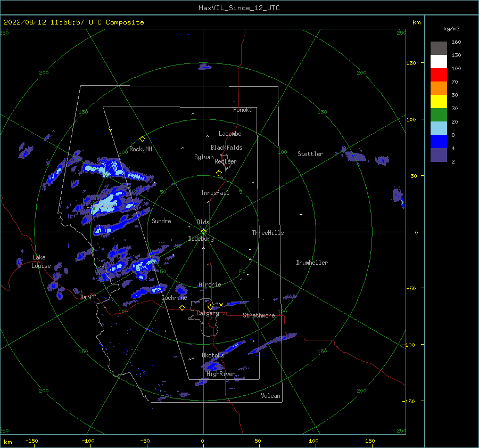The height and width of the screenshot is (448, 479).
Task: Click the Cochrane town label
Action: [174, 298]
